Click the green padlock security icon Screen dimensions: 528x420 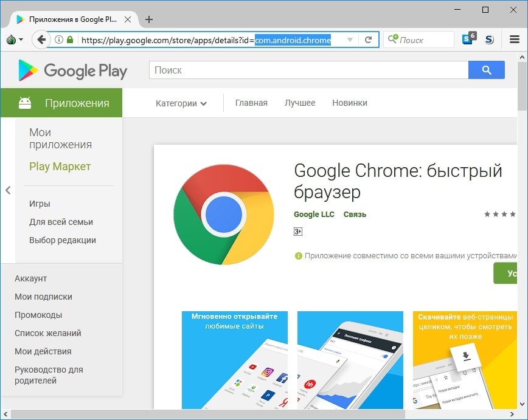70,40
